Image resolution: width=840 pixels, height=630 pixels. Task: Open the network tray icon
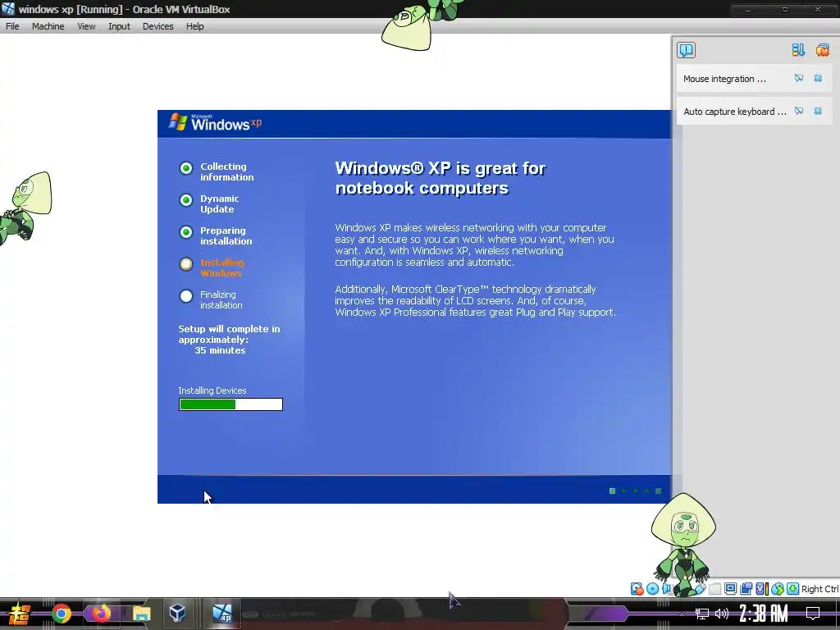(702, 614)
